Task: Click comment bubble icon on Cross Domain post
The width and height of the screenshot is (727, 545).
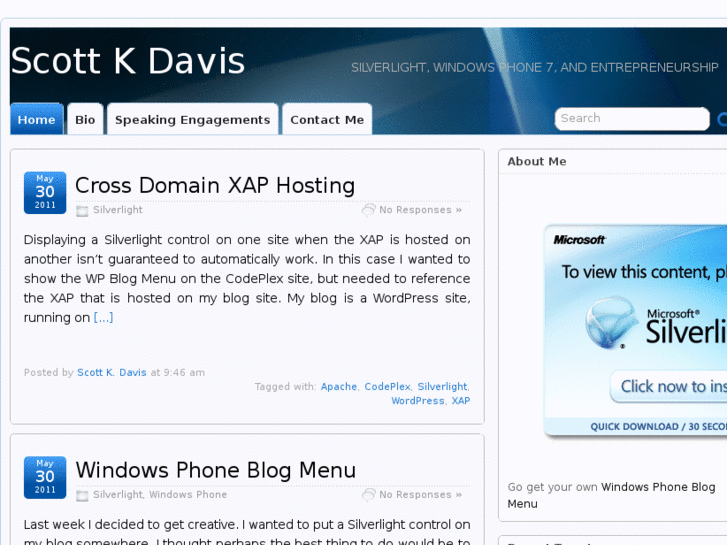Action: [369, 210]
